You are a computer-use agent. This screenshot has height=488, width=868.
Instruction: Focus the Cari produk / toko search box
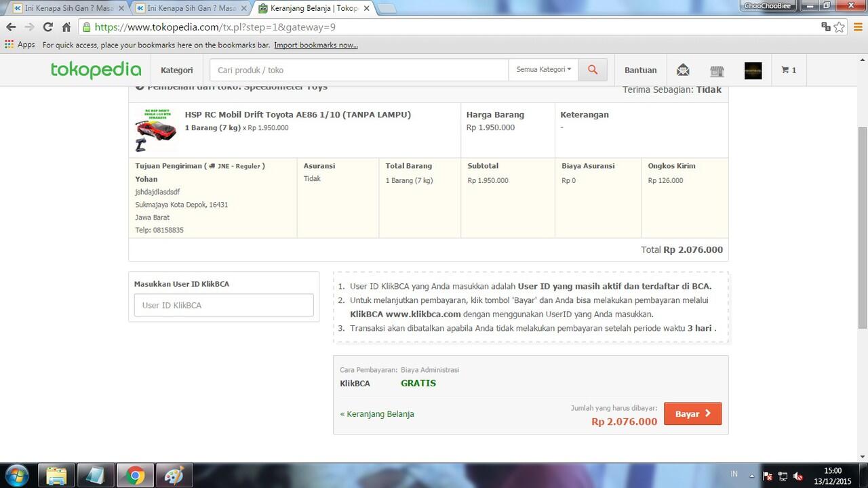[x=359, y=70]
